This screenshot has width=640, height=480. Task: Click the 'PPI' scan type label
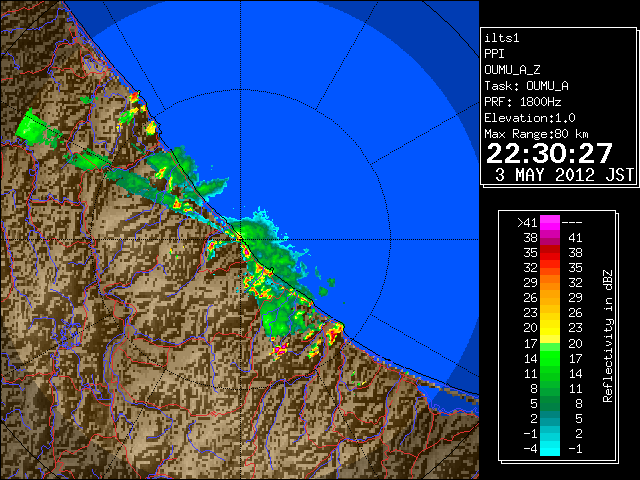tap(494, 54)
